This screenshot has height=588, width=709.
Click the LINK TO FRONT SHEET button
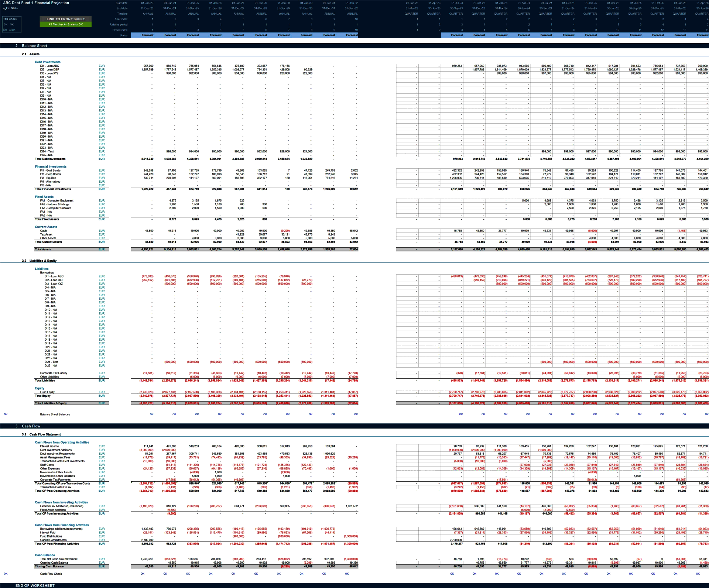tap(66, 19)
